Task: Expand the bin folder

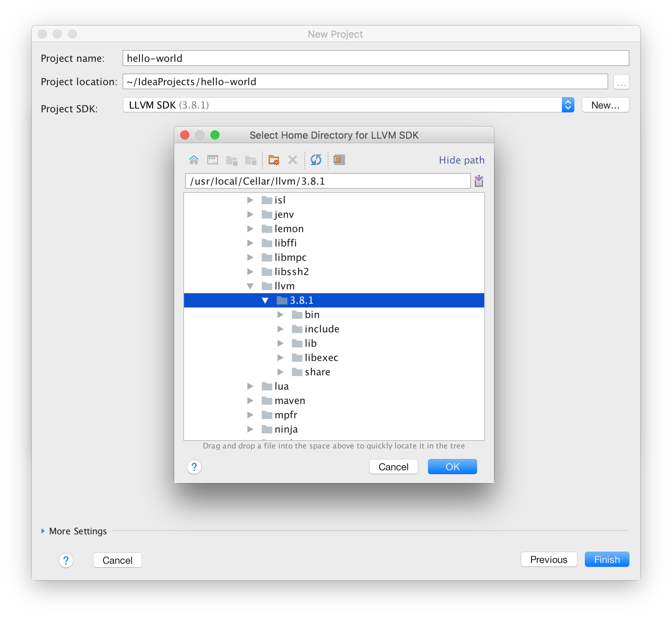Action: 280,315
